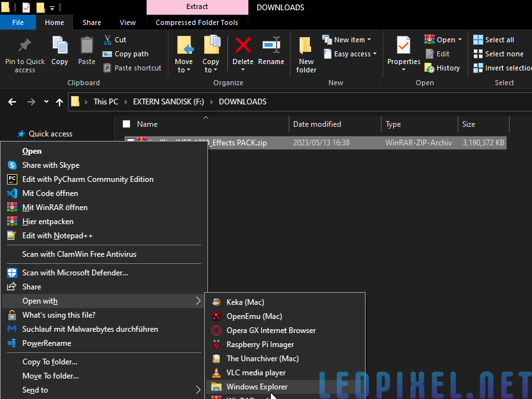
Task: Click the red Delete icon in ribbon
Action: [243, 46]
